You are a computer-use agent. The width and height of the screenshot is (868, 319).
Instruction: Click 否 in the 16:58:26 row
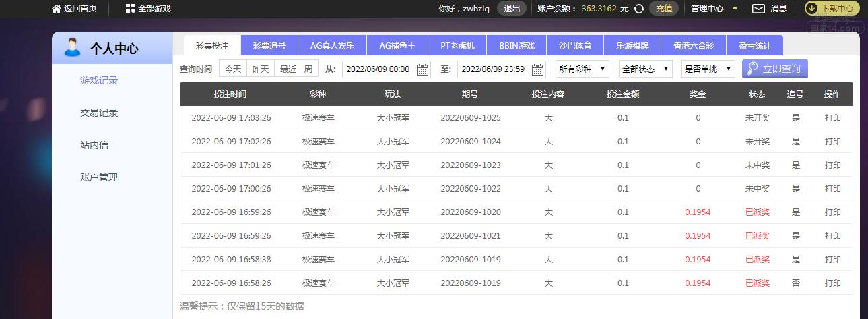pos(796,283)
